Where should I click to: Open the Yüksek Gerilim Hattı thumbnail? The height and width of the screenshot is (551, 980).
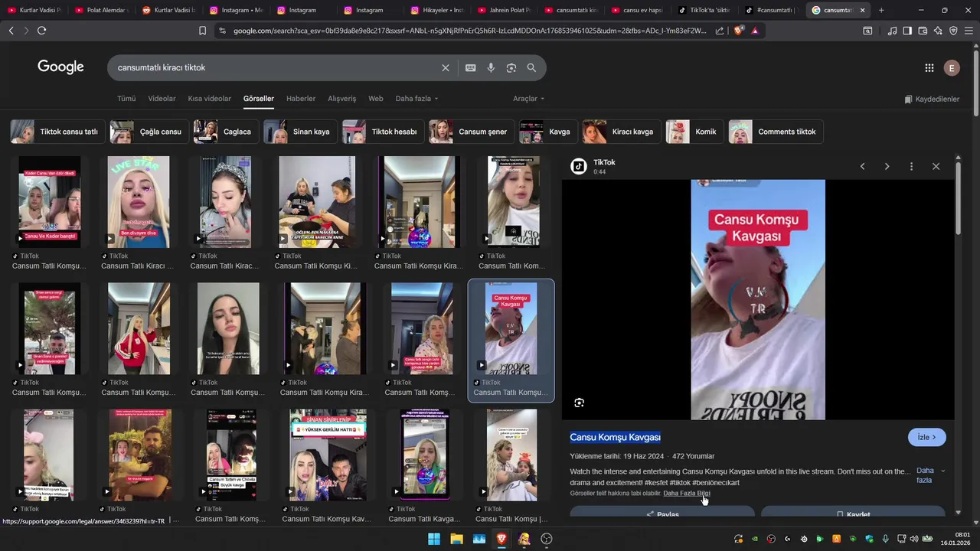pos(328,455)
